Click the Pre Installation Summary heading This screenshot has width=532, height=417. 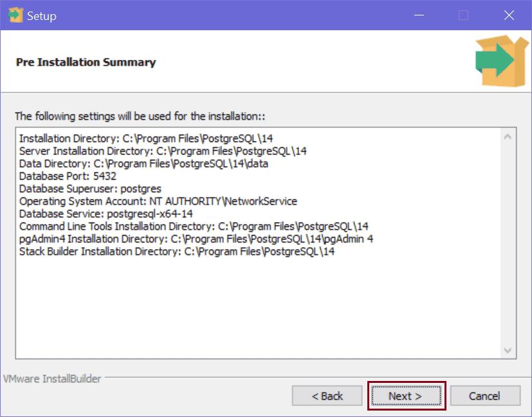point(86,62)
